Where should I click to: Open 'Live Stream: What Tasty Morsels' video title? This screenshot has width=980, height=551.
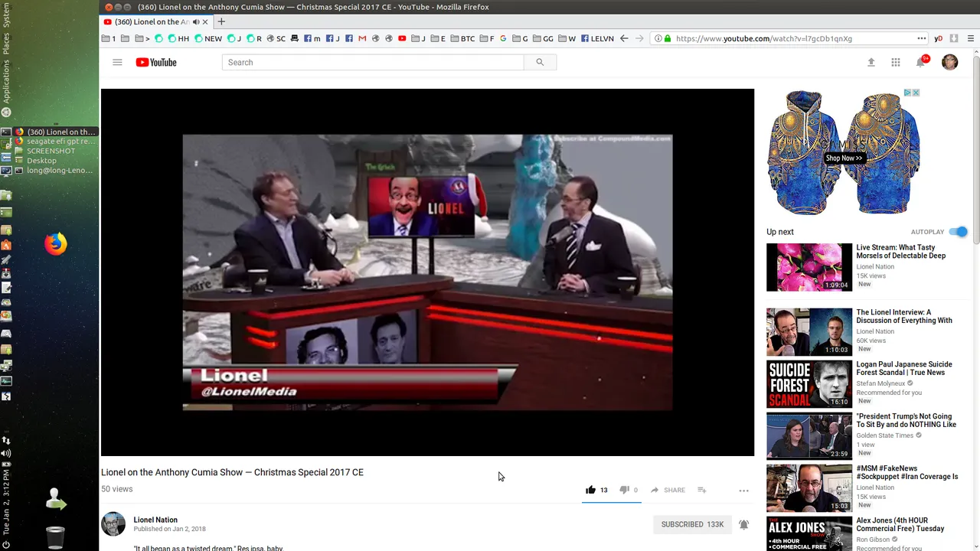[x=901, y=252]
